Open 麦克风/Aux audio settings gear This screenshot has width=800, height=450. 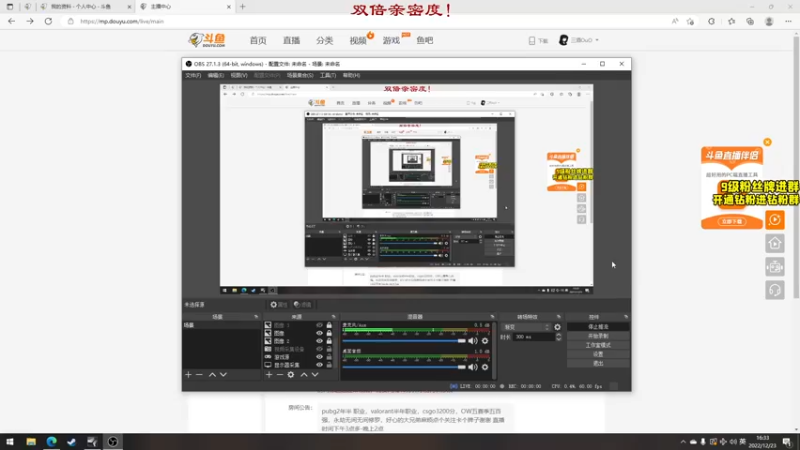pyautogui.click(x=485, y=341)
